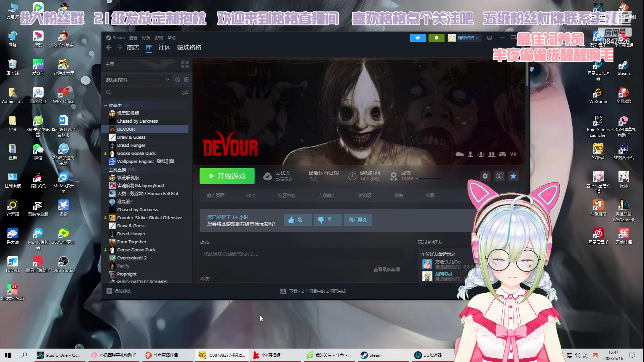Open Windows Start menu
This screenshot has width=644, height=362.
point(8,355)
